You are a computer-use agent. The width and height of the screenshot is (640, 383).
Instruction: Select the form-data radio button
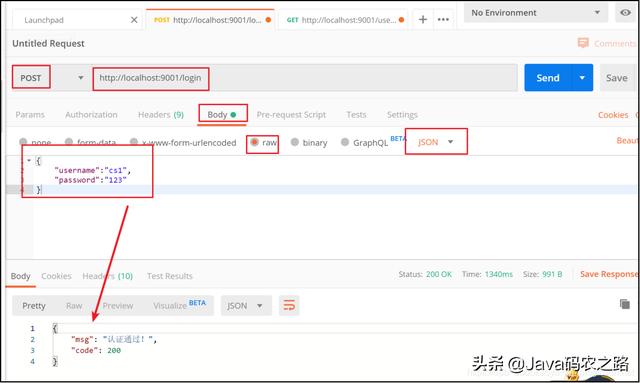[69, 142]
